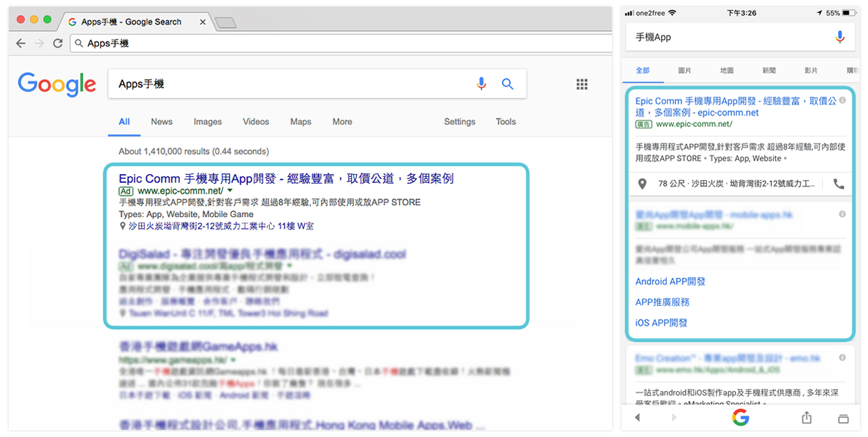Tap the forward arrow in the mobile bottom bar
Viewport: 868px width, 437px height.
pos(675,417)
